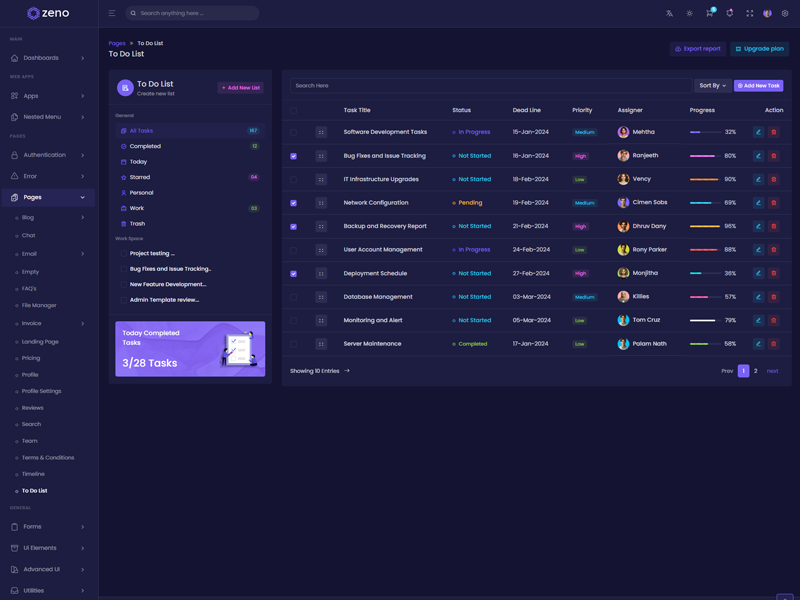Check the IT Infrastructure Upgrades checkbox
800x600 pixels.
[x=293, y=180]
